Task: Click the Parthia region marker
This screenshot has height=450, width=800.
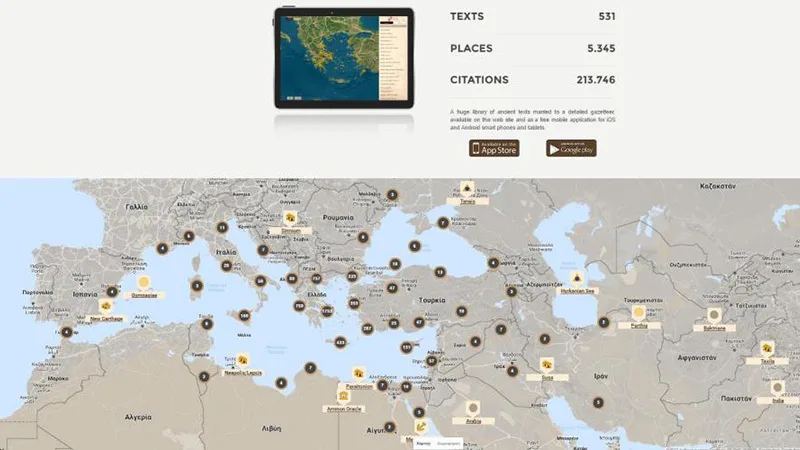Action: click(638, 313)
